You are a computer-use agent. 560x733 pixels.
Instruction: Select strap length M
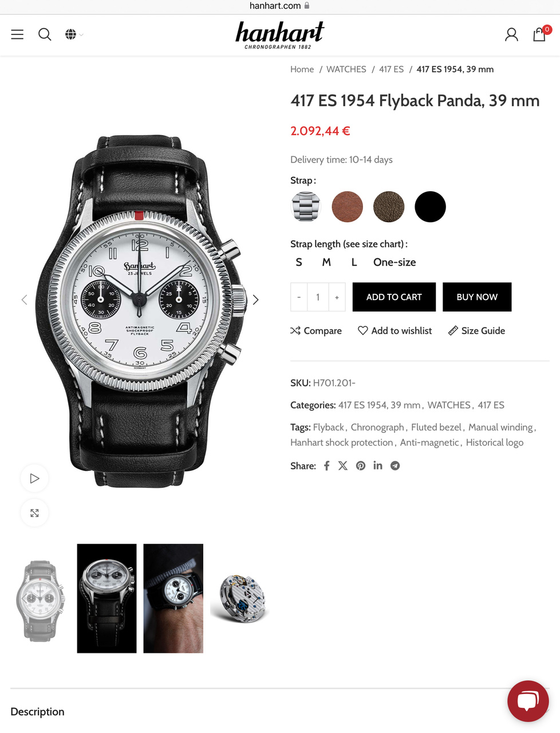point(326,262)
